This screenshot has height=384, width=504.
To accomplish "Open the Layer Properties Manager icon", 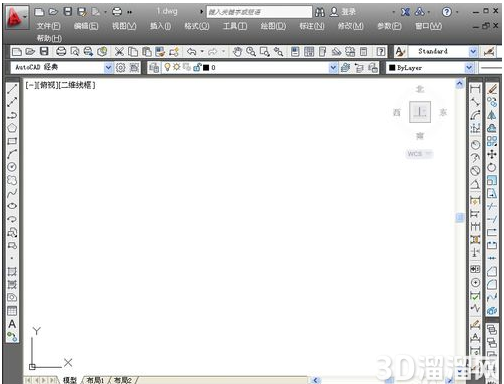I will tap(154, 68).
